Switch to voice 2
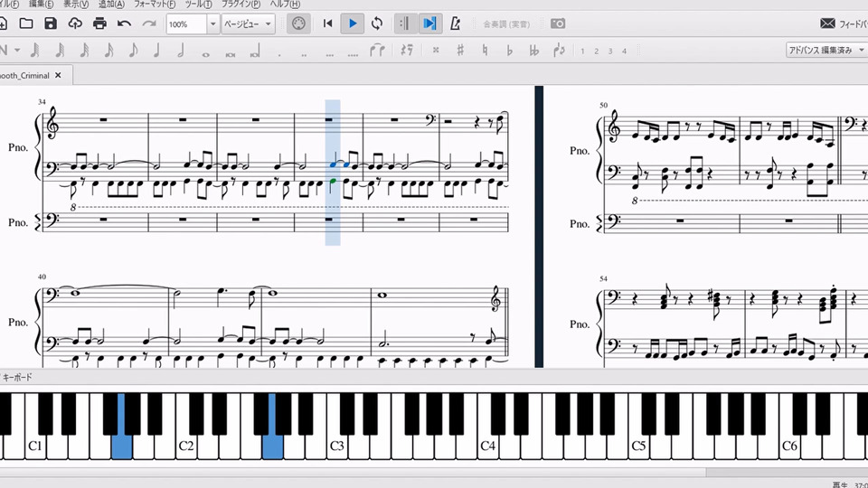 tap(596, 51)
